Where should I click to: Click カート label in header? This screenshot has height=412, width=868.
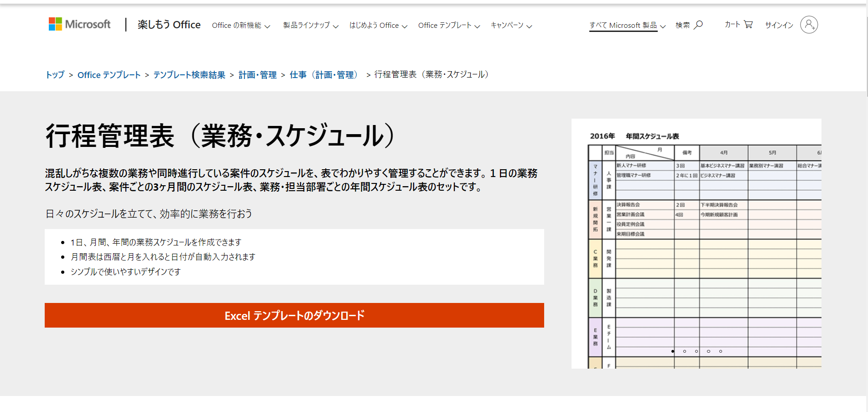click(733, 25)
